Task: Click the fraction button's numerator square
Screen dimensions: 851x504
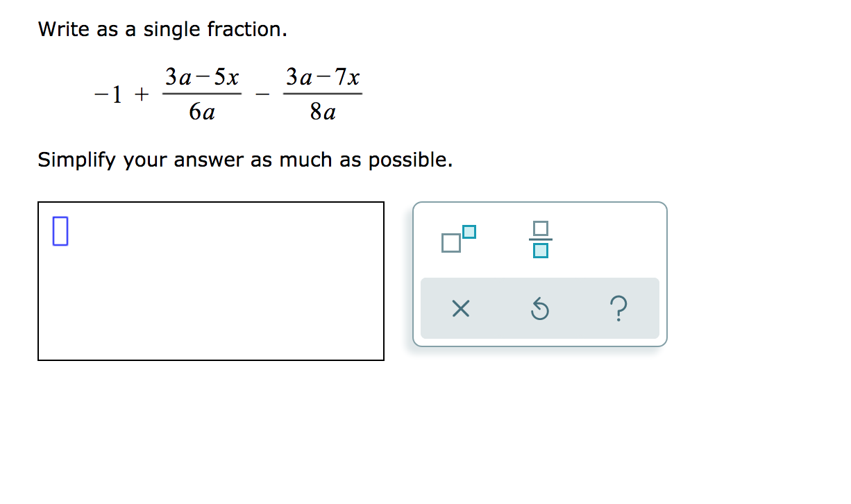Action: (541, 228)
